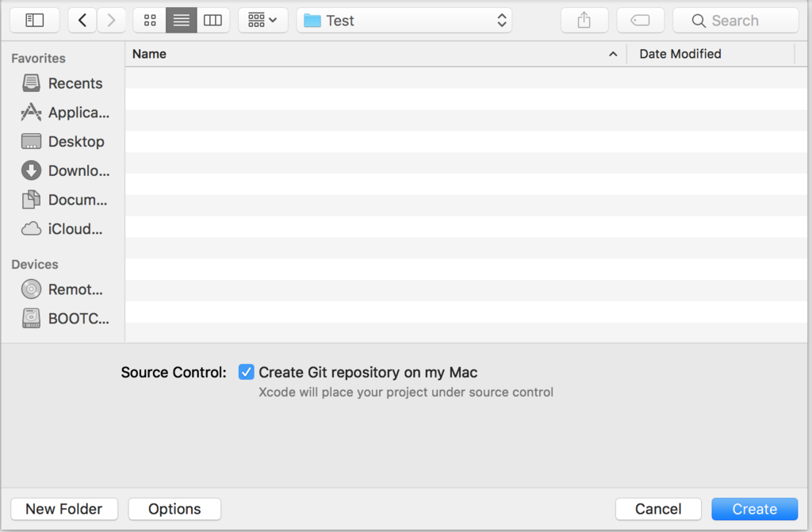Open the Downloads folder in sidebar
The height and width of the screenshot is (532, 812).
[65, 170]
